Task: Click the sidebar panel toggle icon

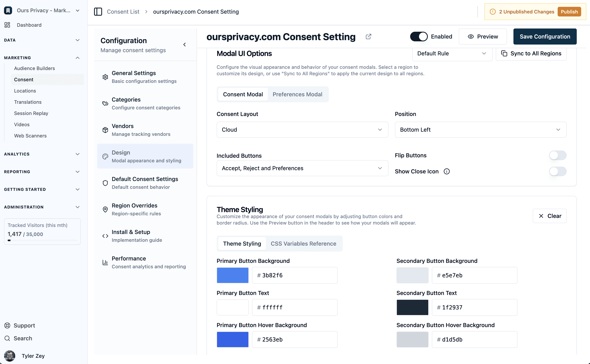Action: coord(98,12)
